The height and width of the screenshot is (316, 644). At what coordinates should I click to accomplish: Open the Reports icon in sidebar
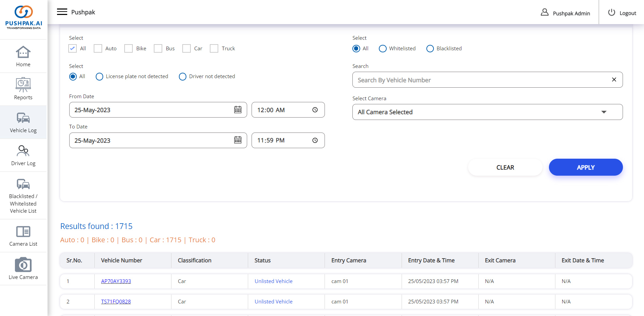click(23, 85)
